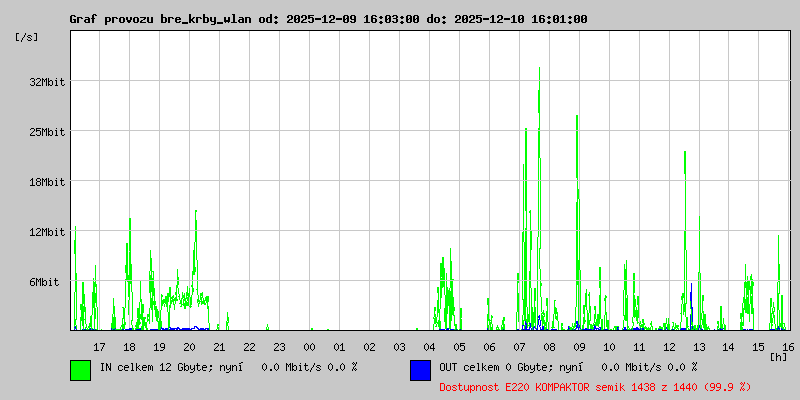This screenshot has width=800, height=400.
Task: Select the 32Mbit y-axis label
Action: coord(47,82)
